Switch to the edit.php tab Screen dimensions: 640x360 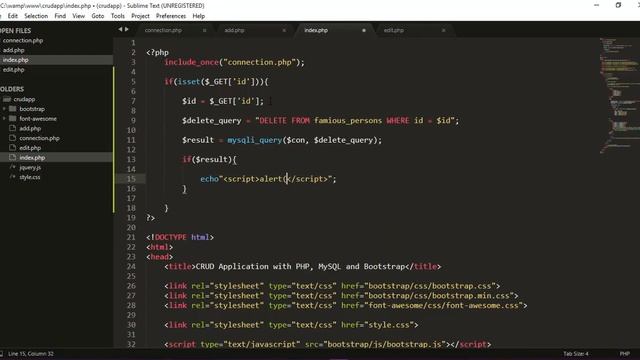click(393, 30)
